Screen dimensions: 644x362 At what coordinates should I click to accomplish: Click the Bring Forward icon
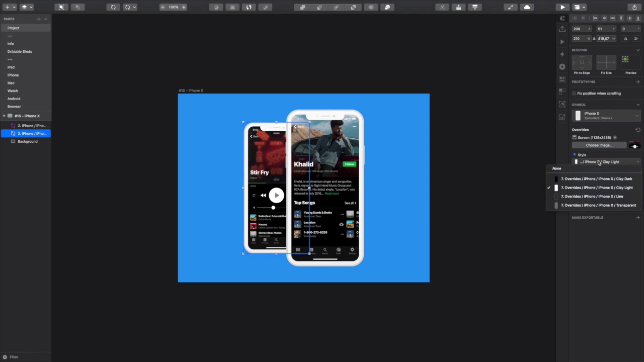point(458,7)
